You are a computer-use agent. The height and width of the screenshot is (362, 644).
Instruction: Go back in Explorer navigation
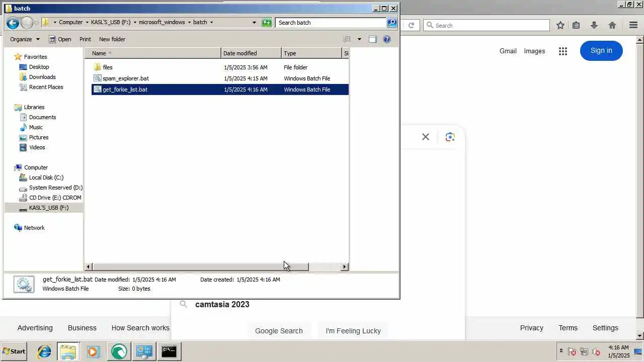pos(13,23)
